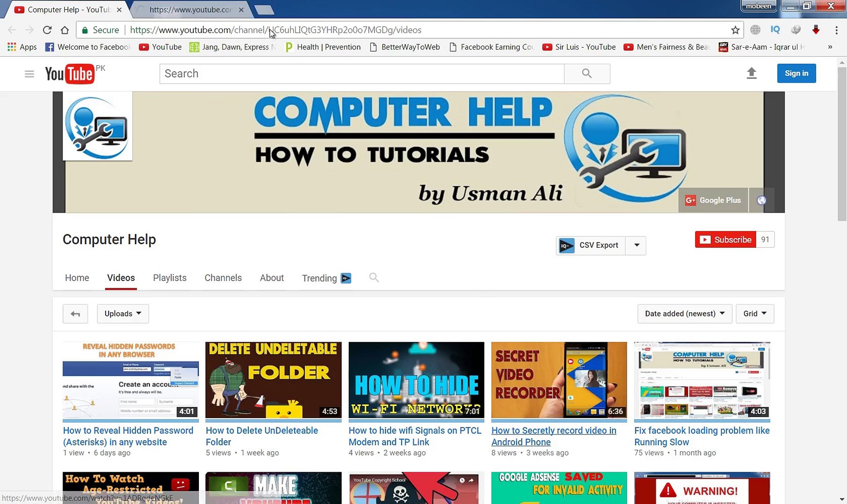The width and height of the screenshot is (847, 504).
Task: Open the Grid view dropdown
Action: (x=755, y=313)
